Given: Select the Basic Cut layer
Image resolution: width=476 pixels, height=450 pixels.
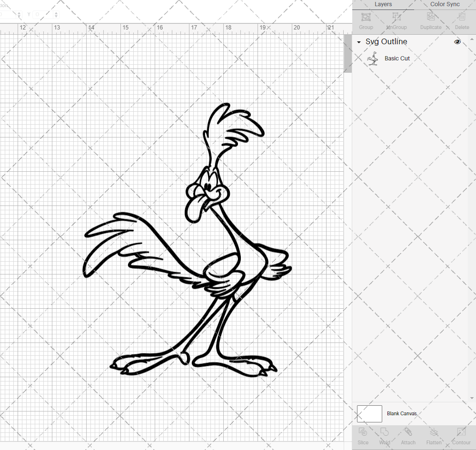Looking at the screenshot, I should pos(397,58).
